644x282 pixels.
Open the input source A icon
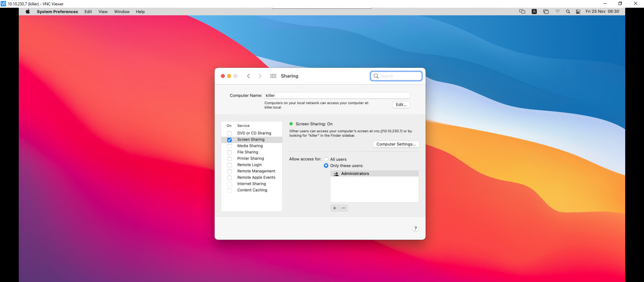click(534, 11)
